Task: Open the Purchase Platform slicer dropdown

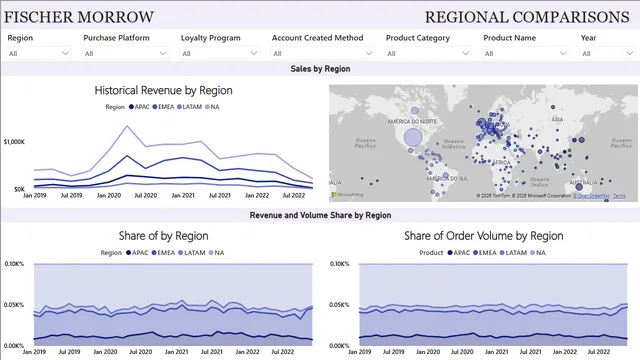Action: pyautogui.click(x=126, y=53)
